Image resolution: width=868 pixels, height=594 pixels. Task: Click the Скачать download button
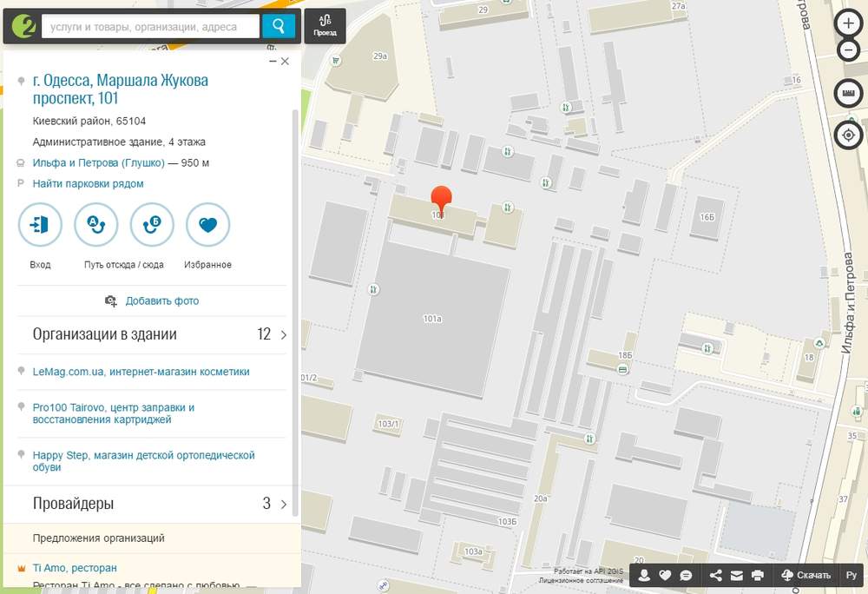(x=806, y=575)
